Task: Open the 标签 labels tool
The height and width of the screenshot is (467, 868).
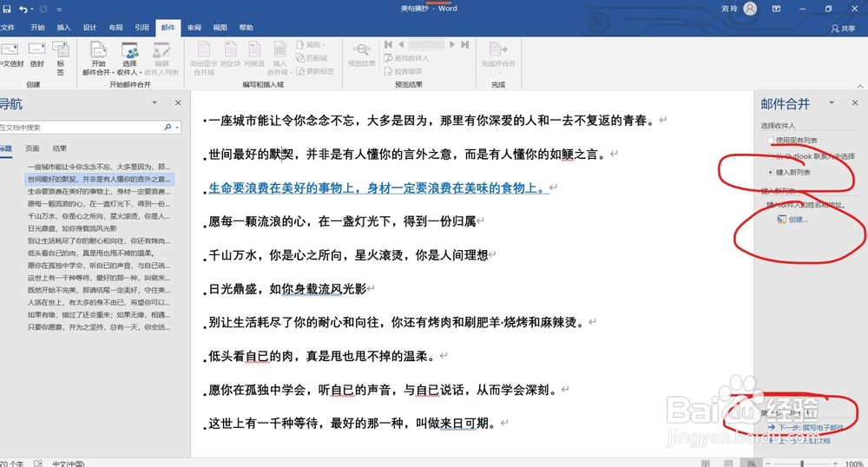Action: (61, 57)
